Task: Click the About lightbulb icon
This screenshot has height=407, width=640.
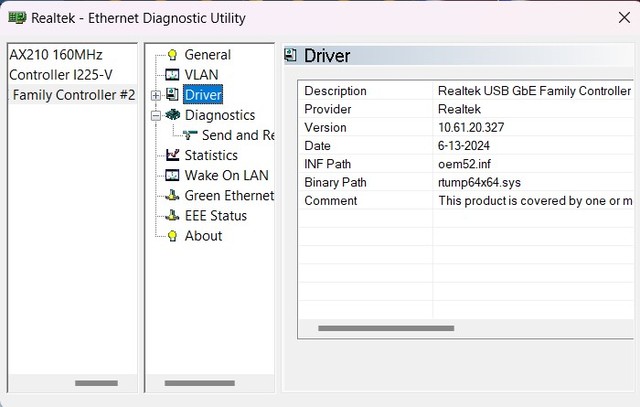Action: pos(172,236)
